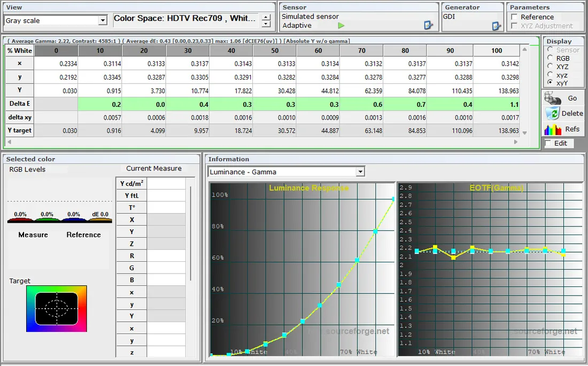Click y value 0.3345 cell

point(100,77)
